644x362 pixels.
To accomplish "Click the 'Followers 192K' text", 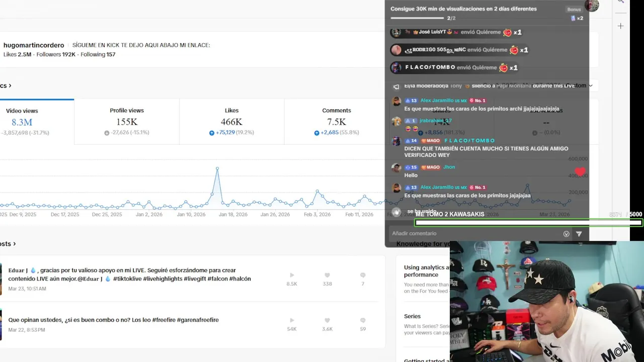I will pyautogui.click(x=56, y=54).
